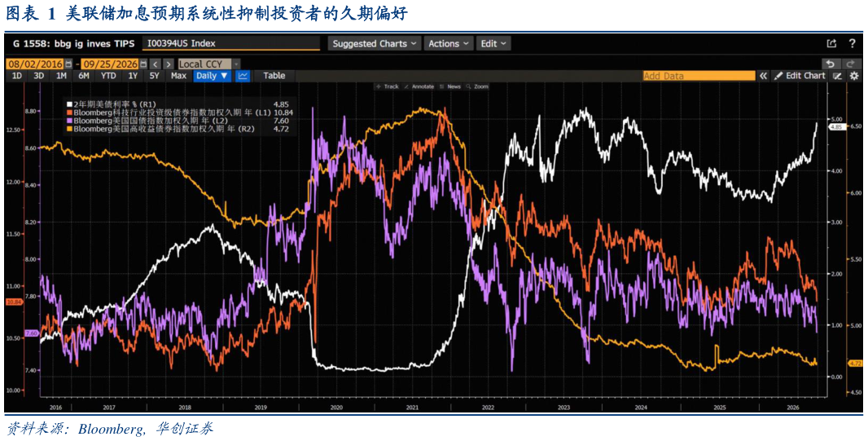Image resolution: width=868 pixels, height=441 pixels.
Task: Open the Daily frequency dropdown
Action: pyautogui.click(x=212, y=76)
